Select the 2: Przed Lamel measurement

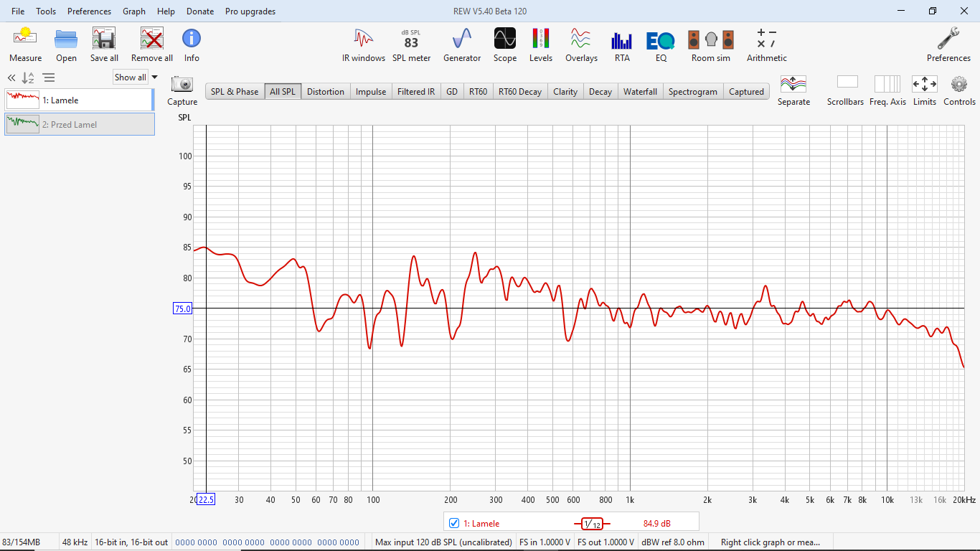(79, 124)
